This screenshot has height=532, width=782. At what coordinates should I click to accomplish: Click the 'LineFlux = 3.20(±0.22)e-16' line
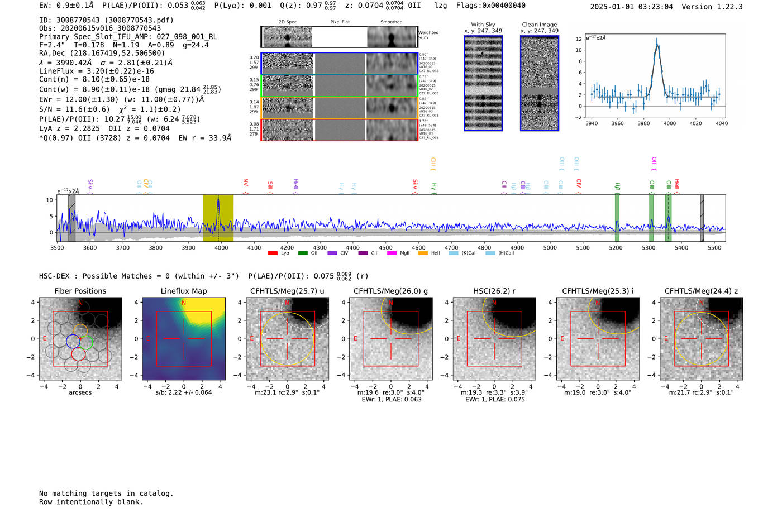pos(97,71)
